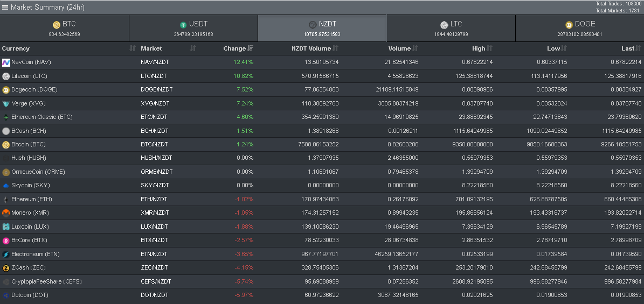Viewport: 644px width, 304px height.
Task: Click volume value 46259.13652177
Action: [398, 254]
